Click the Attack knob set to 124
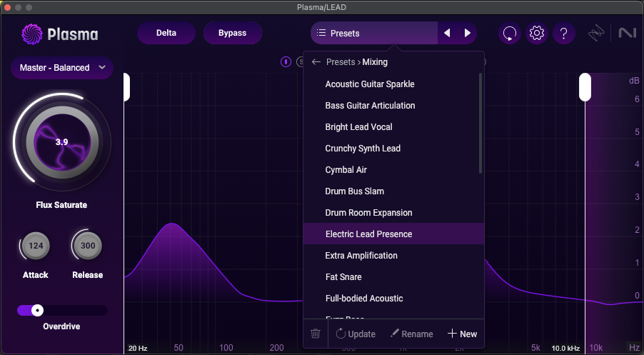Image resolution: width=644 pixels, height=355 pixels. tap(36, 246)
